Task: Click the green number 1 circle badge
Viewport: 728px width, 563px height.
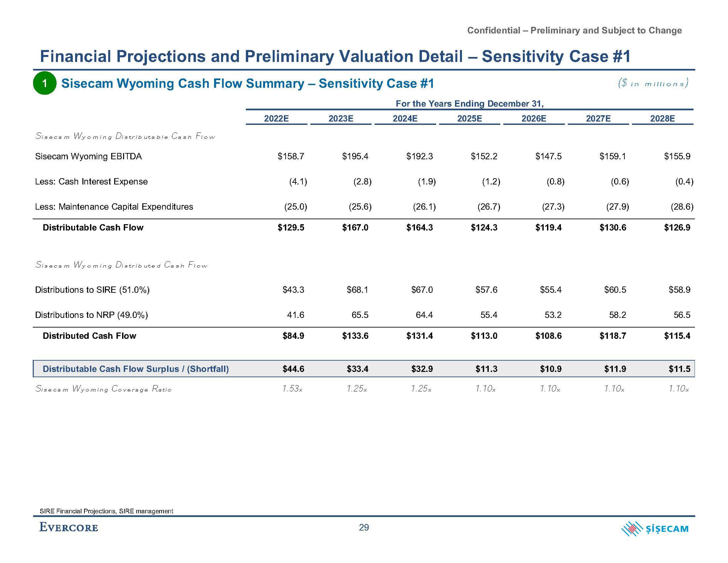Action: 45,83
